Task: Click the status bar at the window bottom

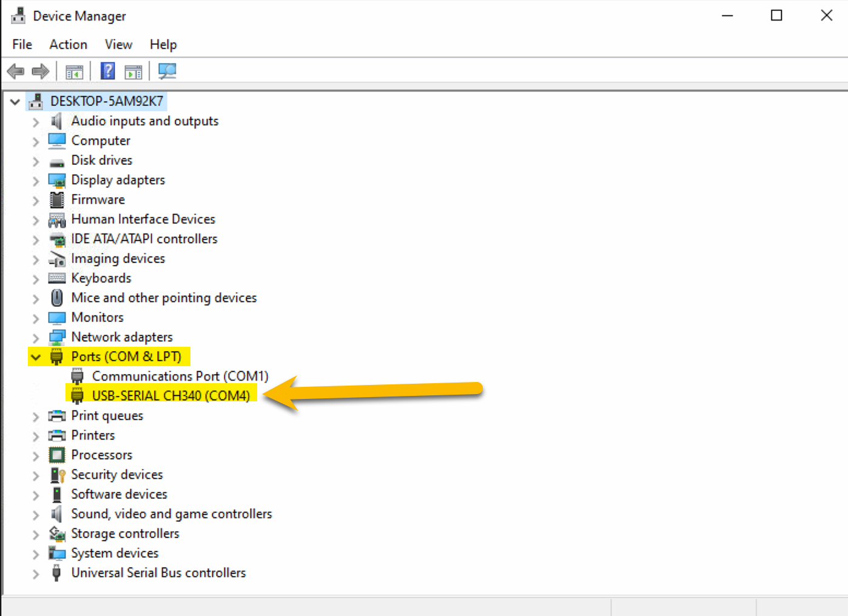Action: point(303,606)
